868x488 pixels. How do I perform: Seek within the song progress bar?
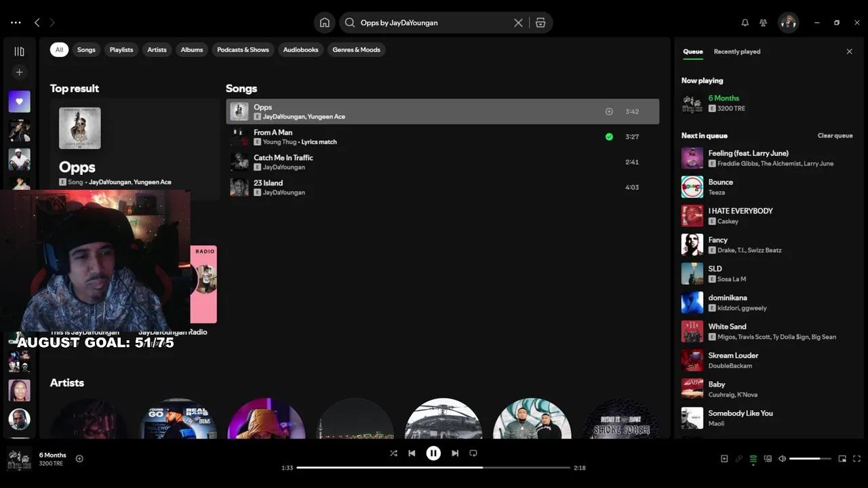pos(433,468)
